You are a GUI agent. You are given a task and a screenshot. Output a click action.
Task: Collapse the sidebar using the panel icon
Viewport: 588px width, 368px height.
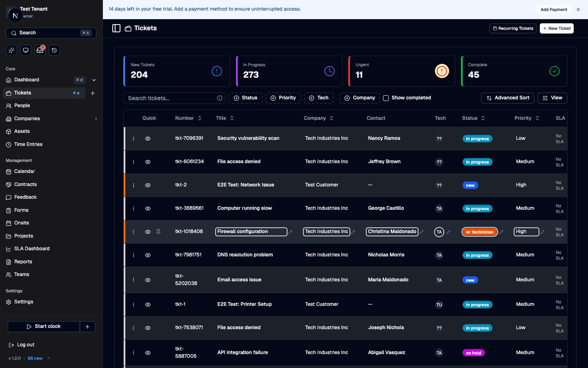[x=116, y=28]
